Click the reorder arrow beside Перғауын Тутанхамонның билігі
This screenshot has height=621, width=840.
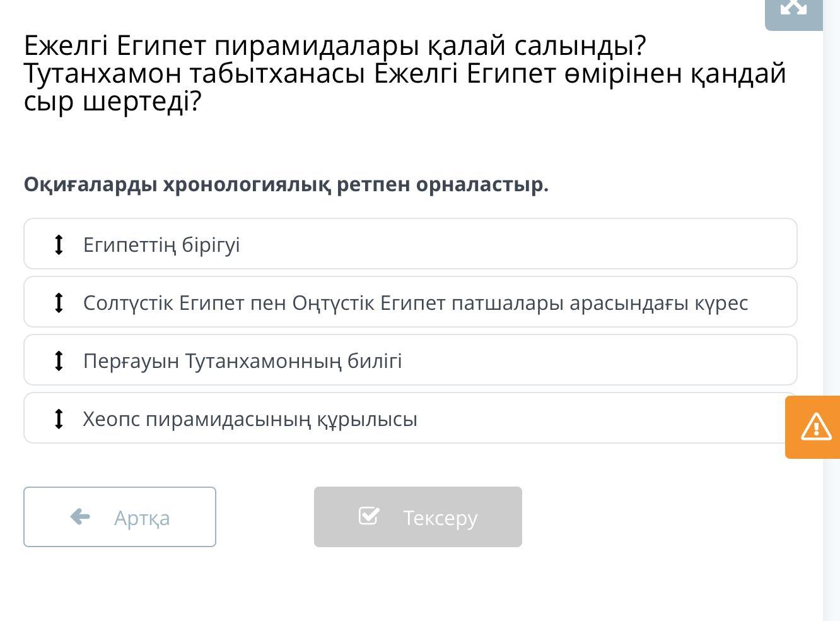59,360
